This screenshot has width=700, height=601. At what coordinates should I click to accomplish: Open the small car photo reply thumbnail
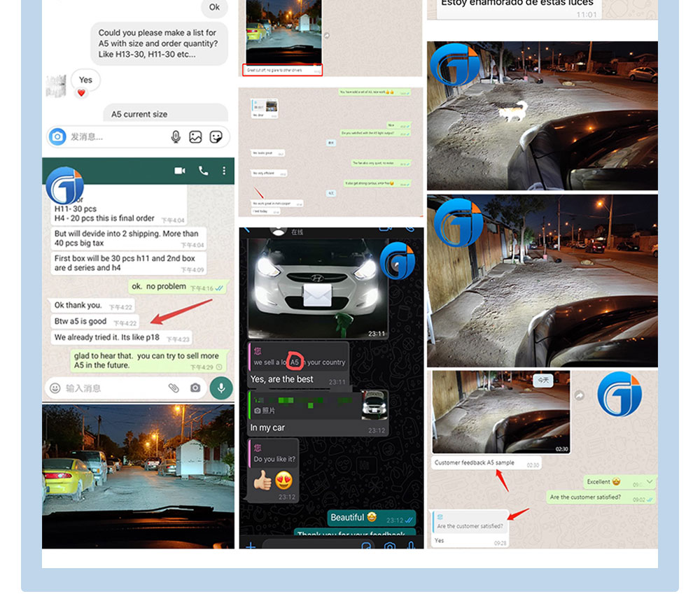[x=374, y=404]
